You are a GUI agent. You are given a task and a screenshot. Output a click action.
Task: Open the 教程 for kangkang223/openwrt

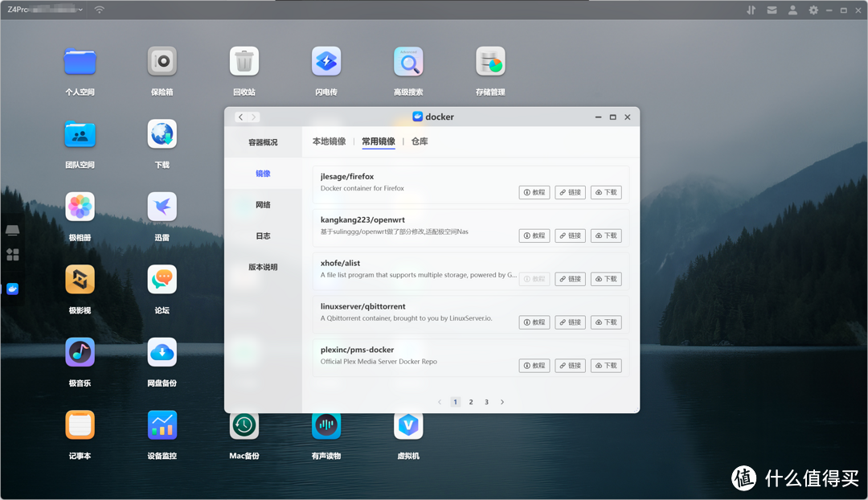pyautogui.click(x=534, y=236)
